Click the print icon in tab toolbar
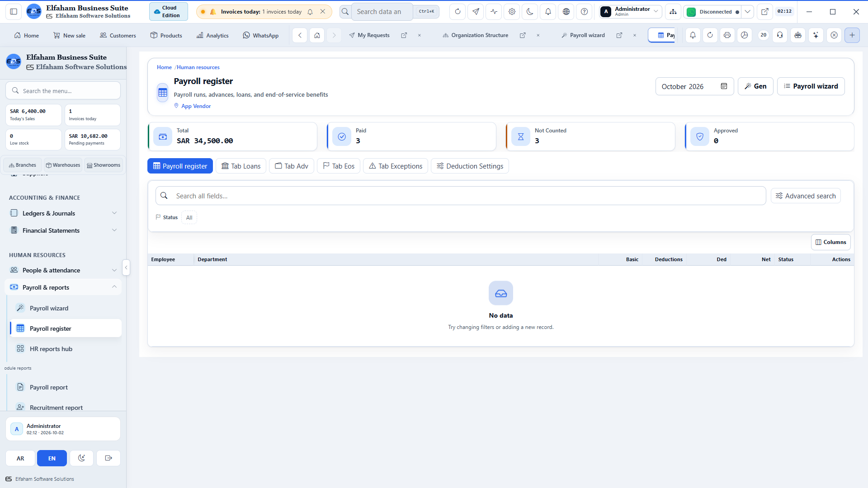This screenshot has width=868, height=488. pos(727,35)
